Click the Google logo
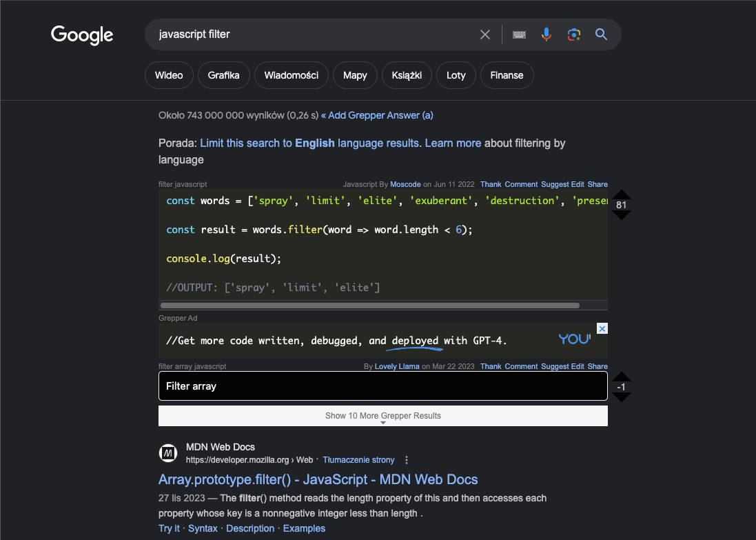This screenshot has width=756, height=540. (82, 34)
